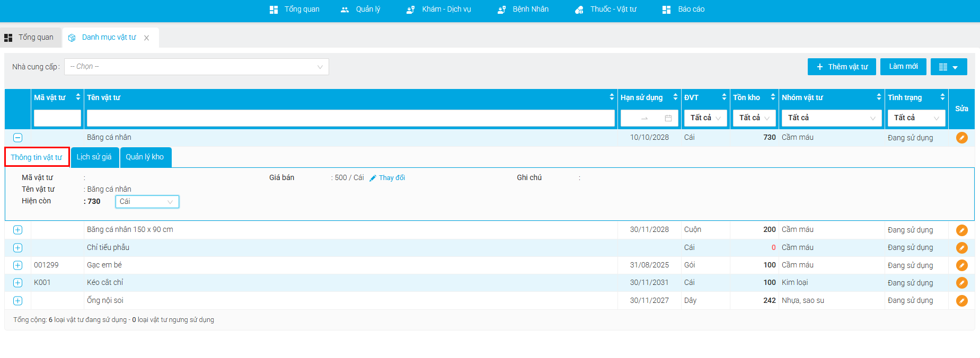The height and width of the screenshot is (358, 980).
Task: Select the Danh mục vật tư tab
Action: tap(109, 38)
